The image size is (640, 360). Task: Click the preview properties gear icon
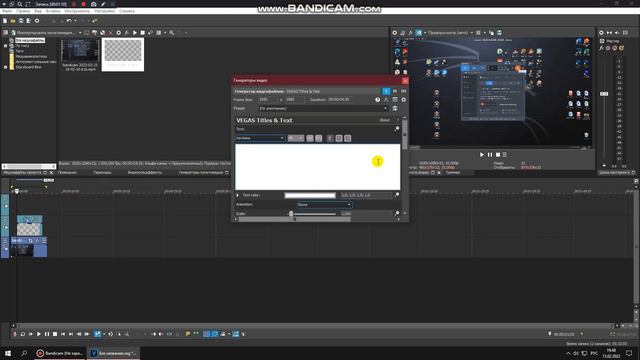click(x=395, y=33)
